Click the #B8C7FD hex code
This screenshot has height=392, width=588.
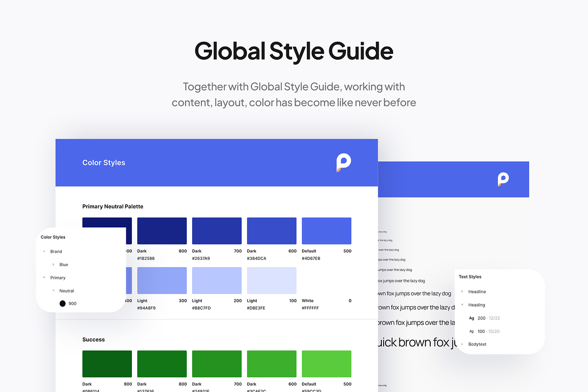[201, 308]
